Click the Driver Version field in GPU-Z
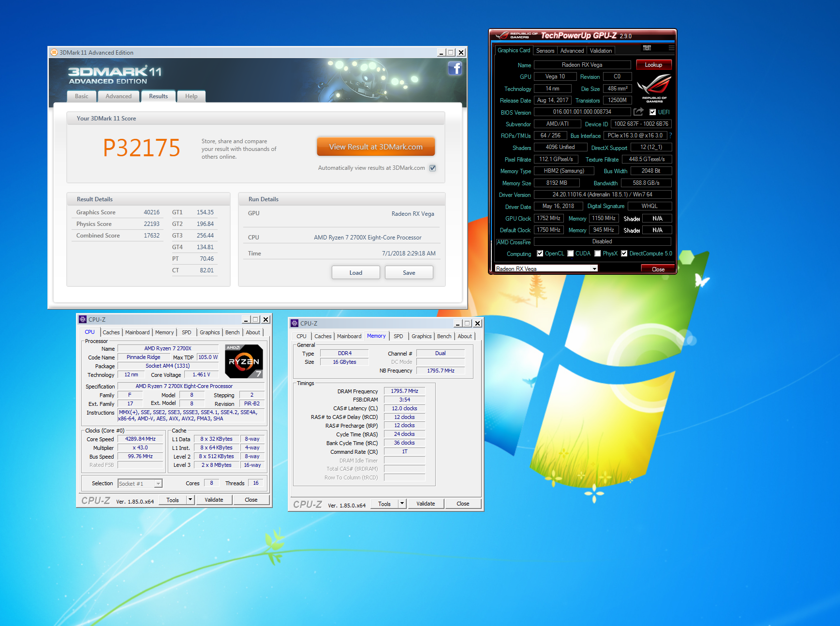 (603, 194)
